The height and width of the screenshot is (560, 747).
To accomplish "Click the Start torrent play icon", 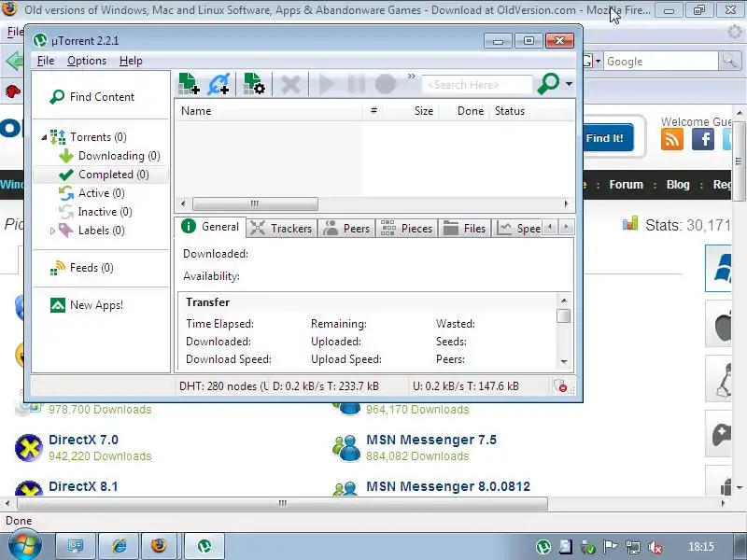I will click(326, 85).
